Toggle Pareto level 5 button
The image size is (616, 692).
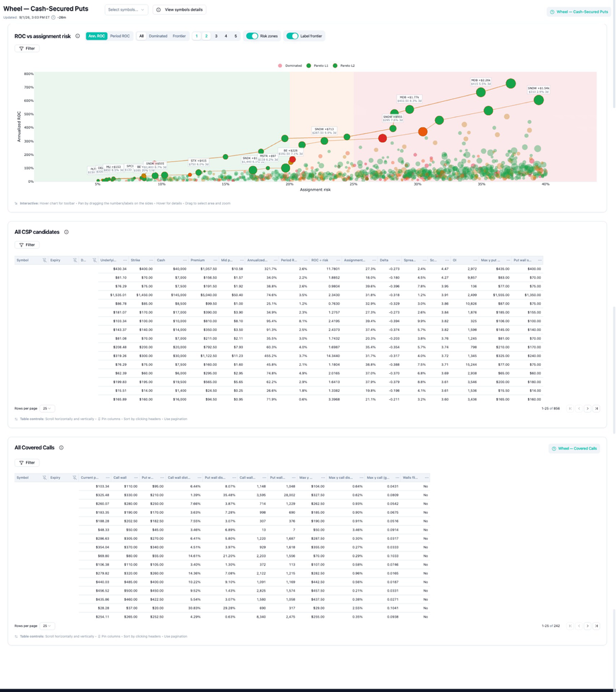pyautogui.click(x=236, y=36)
